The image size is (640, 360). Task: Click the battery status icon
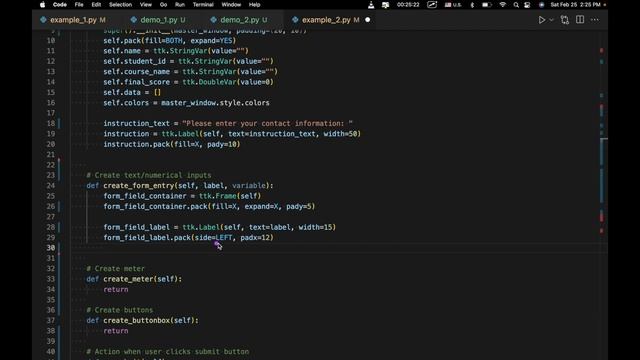click(x=487, y=5)
